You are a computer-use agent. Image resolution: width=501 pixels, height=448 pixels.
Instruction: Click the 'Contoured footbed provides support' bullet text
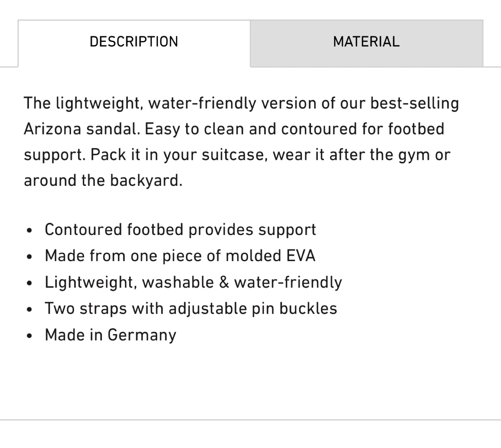pyautogui.click(x=180, y=230)
